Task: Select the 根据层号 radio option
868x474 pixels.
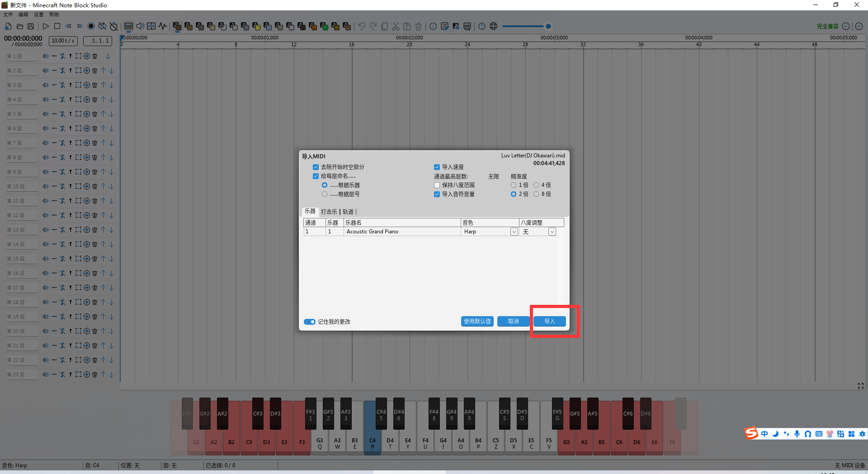Action: (325, 194)
